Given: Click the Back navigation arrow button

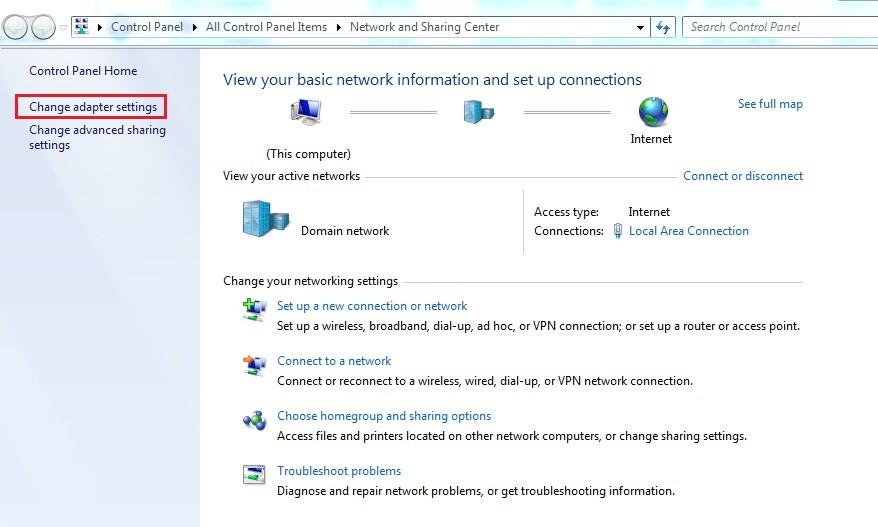Looking at the screenshot, I should pos(15,27).
